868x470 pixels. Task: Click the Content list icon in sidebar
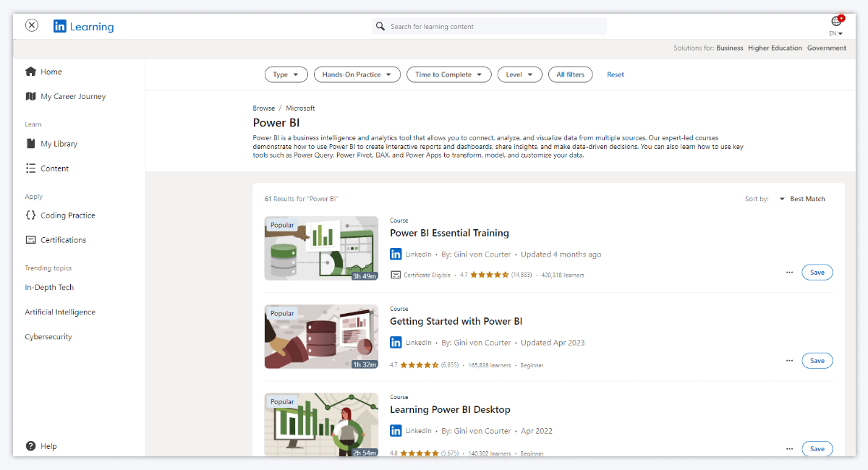click(30, 168)
